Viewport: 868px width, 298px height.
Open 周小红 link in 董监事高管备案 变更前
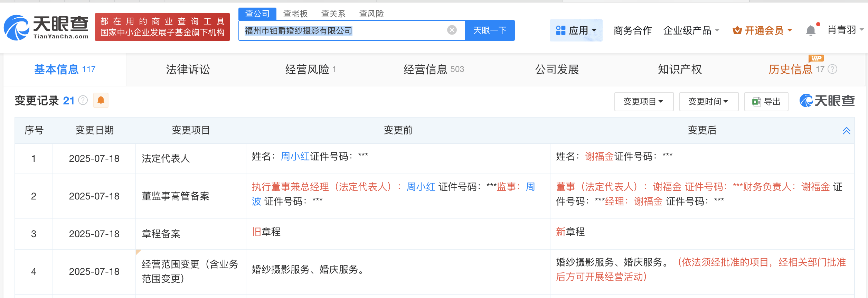click(421, 187)
